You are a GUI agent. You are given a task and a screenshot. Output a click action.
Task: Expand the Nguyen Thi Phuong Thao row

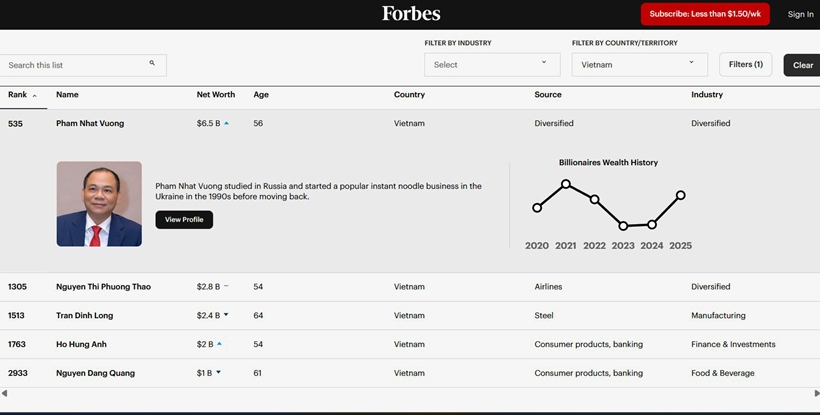[410, 286]
